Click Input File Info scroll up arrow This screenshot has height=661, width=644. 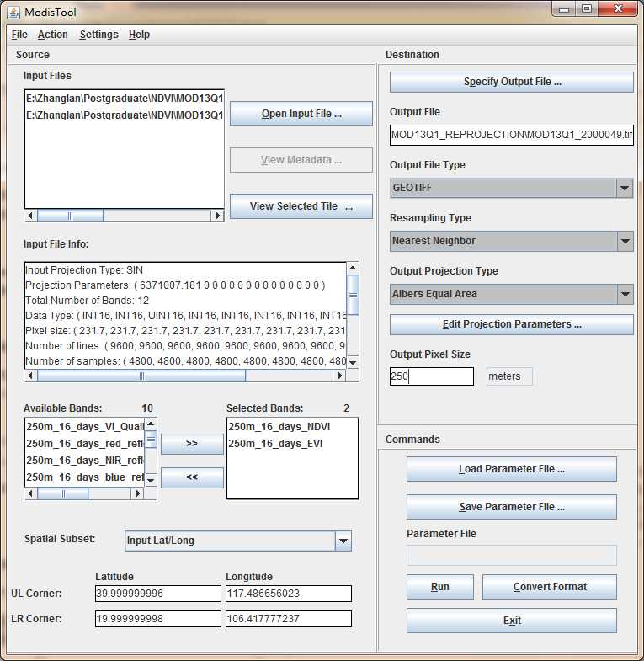(353, 268)
